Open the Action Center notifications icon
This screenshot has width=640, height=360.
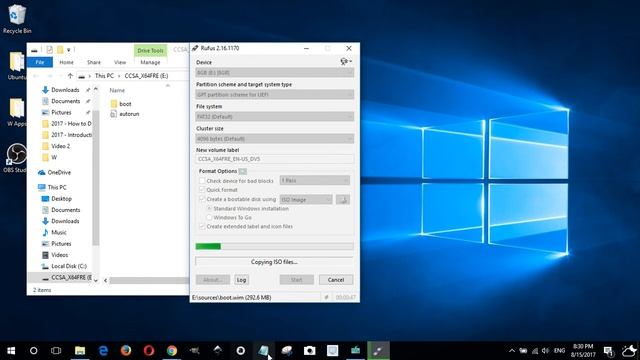pyautogui.click(x=608, y=351)
